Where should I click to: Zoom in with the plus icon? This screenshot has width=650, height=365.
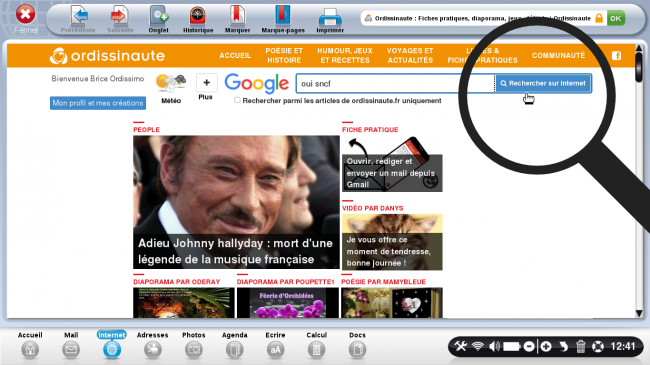(546, 346)
